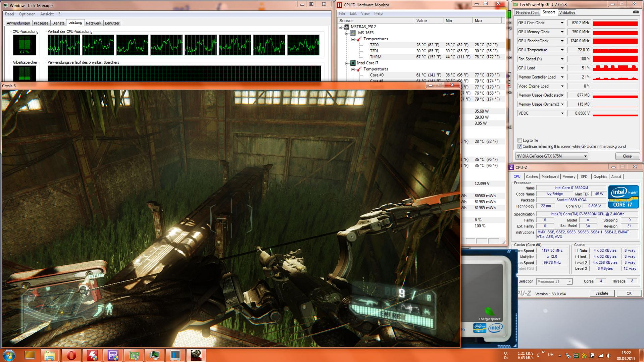The width and height of the screenshot is (644, 362).
Task: Click the Energiesparer leaf icon in gadget
Action: pyautogui.click(x=489, y=311)
